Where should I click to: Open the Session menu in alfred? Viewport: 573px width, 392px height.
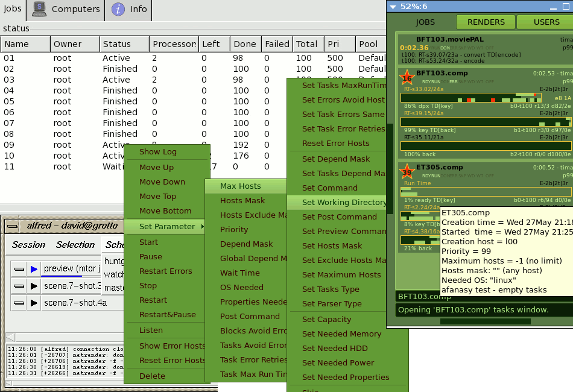(x=28, y=245)
